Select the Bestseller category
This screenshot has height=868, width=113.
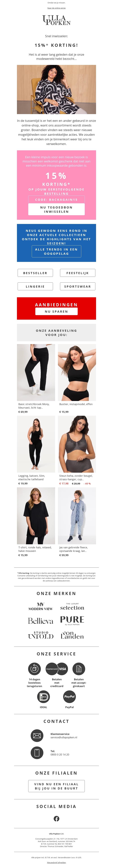(x=35, y=273)
